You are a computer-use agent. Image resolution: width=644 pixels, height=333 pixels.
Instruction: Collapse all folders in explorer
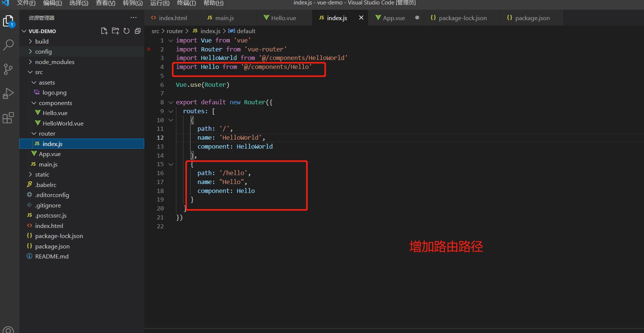tap(138, 31)
